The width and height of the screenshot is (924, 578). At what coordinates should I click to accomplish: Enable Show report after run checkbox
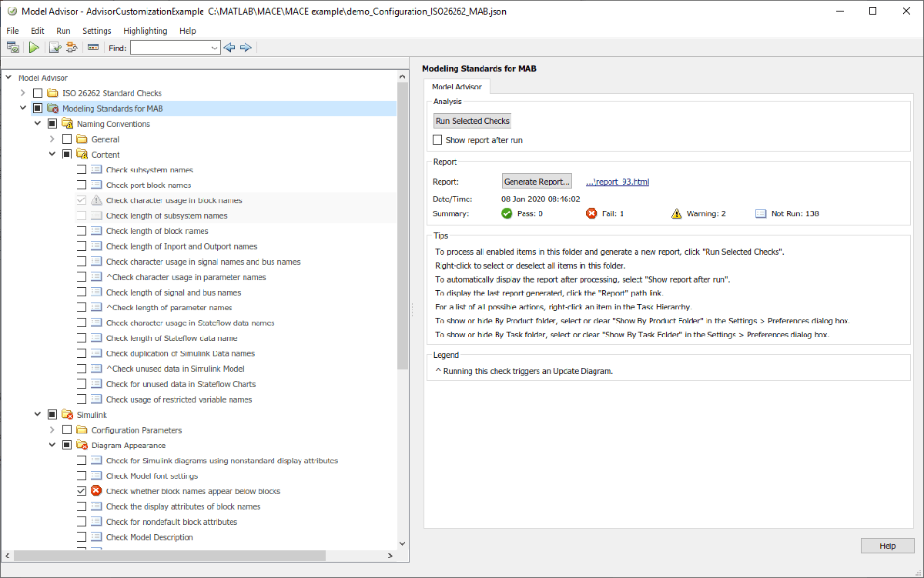pos(437,140)
